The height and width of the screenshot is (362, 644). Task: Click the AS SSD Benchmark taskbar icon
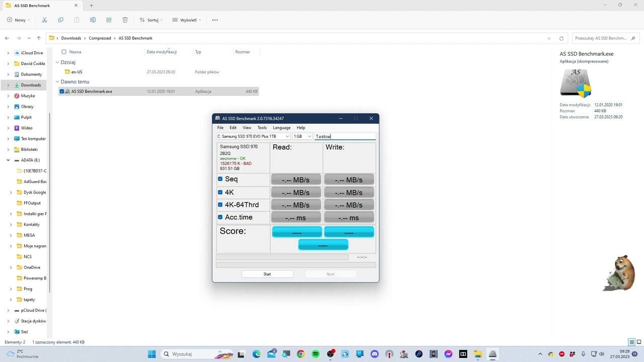(x=493, y=354)
